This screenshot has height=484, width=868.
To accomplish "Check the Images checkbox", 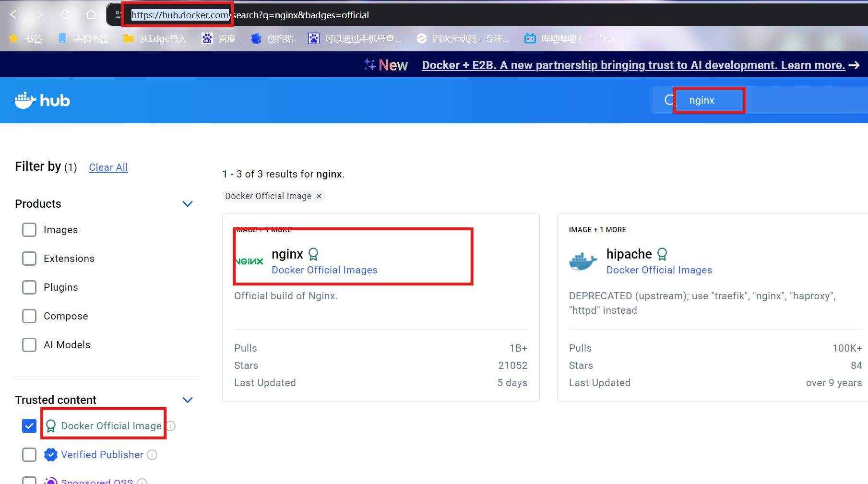I will [x=29, y=230].
